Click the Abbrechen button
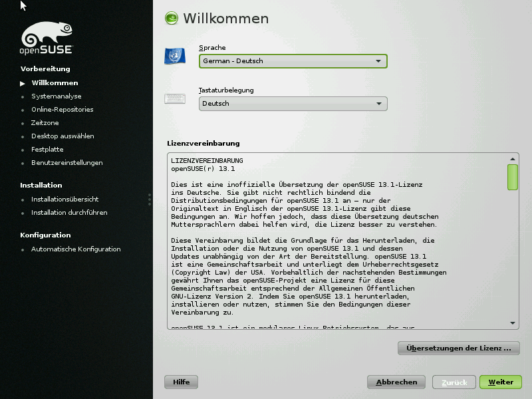 pyautogui.click(x=396, y=382)
